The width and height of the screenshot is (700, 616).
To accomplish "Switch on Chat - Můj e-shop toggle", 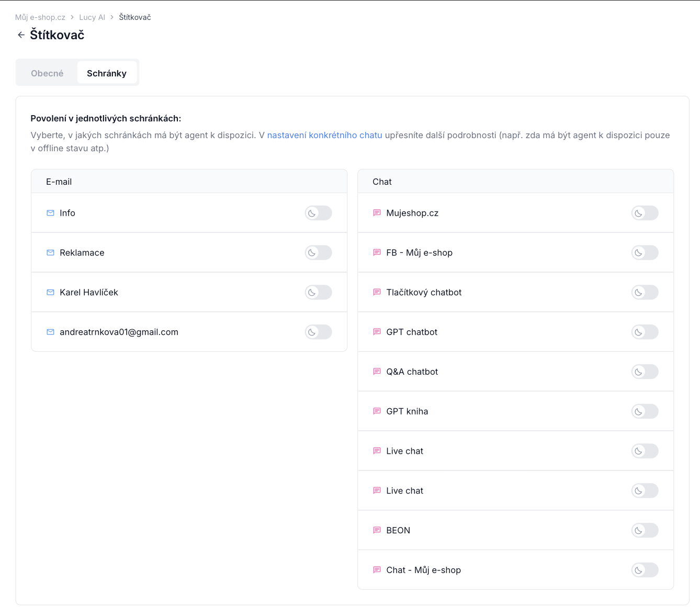I will coord(645,570).
